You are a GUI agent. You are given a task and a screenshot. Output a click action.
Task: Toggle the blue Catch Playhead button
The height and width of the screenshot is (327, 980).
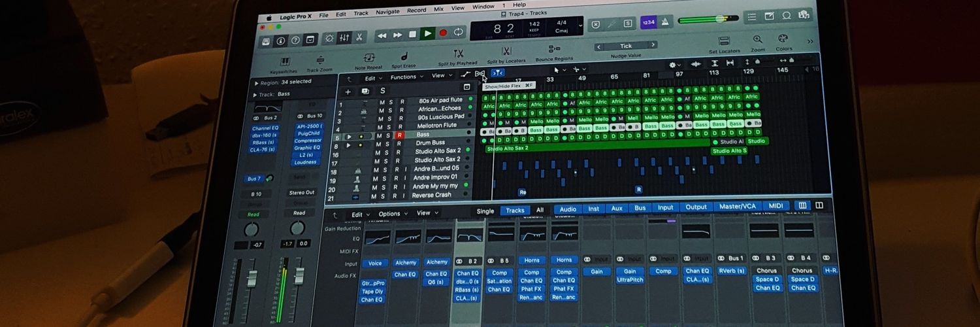(x=498, y=73)
